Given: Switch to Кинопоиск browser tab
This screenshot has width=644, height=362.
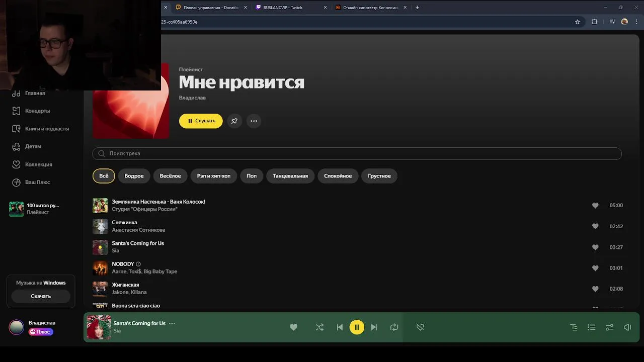Looking at the screenshot, I should click(371, 8).
